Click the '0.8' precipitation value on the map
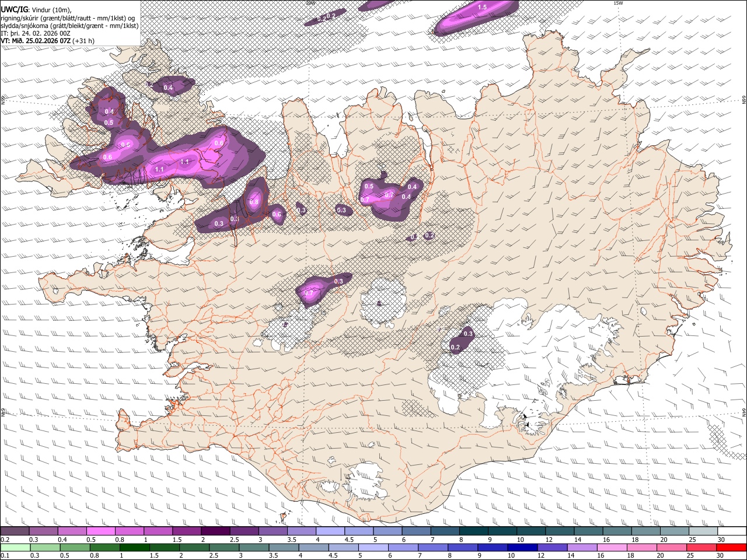747x560 pixels. pos(254,202)
